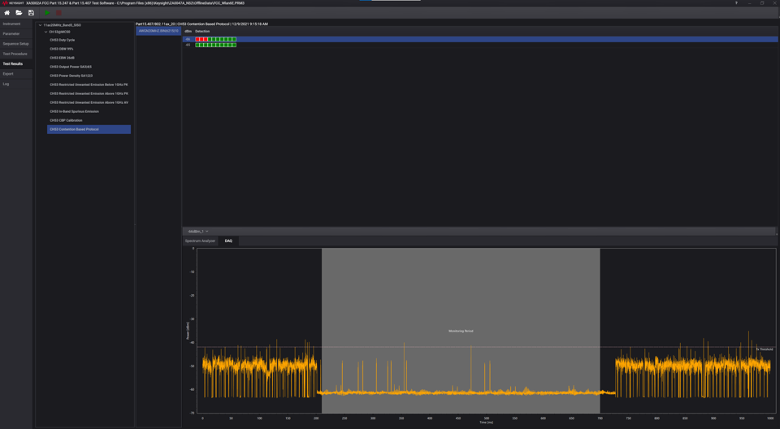Open the Log sidebar section
The image size is (780, 430).
pyautogui.click(x=6, y=84)
